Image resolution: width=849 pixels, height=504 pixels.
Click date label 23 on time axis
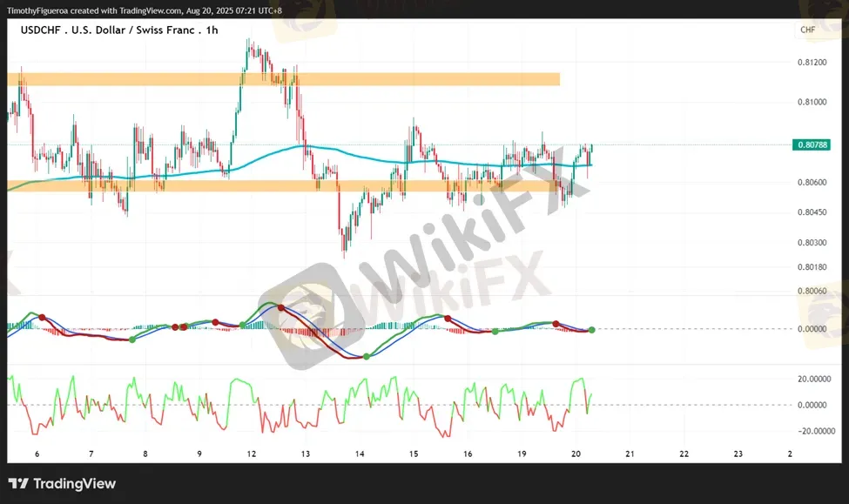click(x=738, y=454)
